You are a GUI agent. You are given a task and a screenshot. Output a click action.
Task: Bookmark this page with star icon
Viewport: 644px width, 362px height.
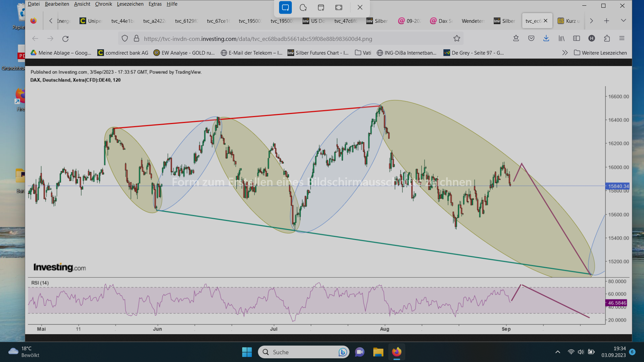click(x=457, y=39)
